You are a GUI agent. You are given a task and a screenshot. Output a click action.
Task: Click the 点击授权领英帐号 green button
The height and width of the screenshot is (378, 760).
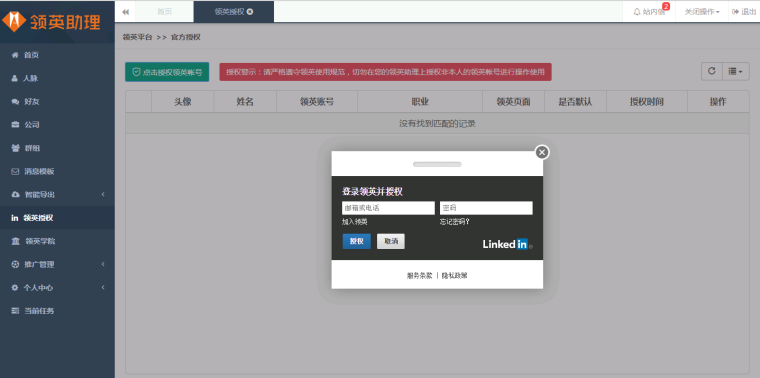(x=167, y=72)
